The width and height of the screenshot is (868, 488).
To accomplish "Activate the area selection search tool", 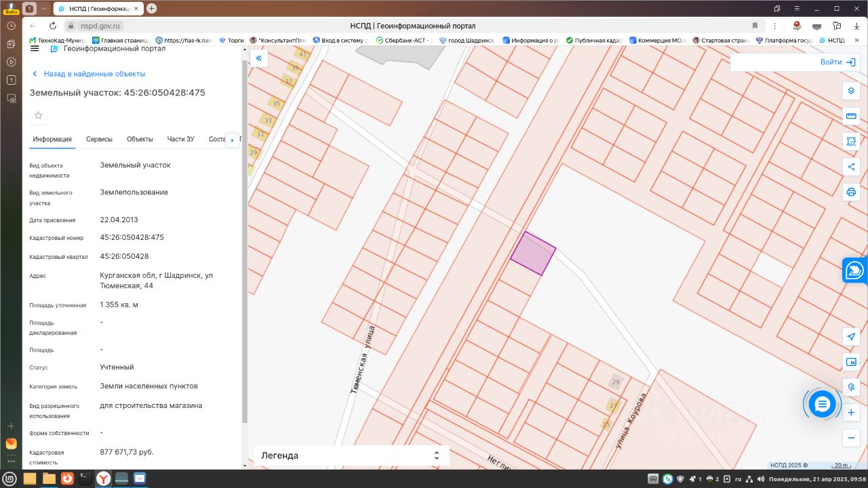I will click(851, 142).
